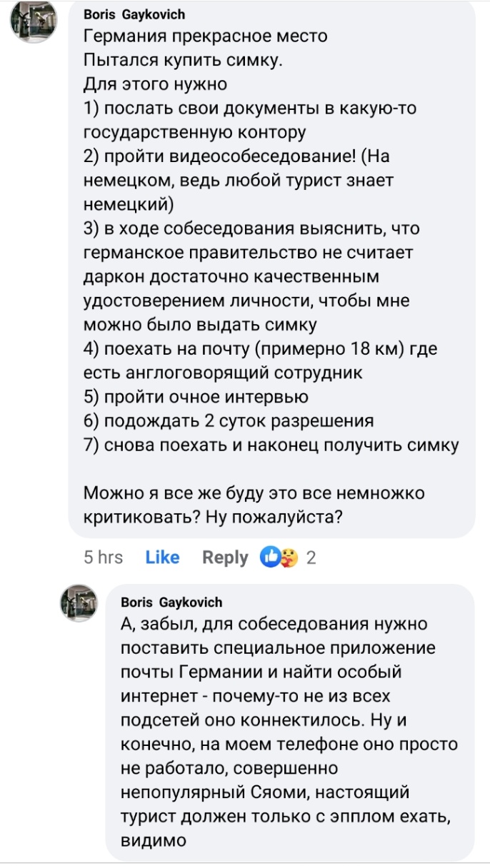Click step '6) подождать 2 суток разрешения'
Screen dimensions: 490x868
tap(229, 421)
